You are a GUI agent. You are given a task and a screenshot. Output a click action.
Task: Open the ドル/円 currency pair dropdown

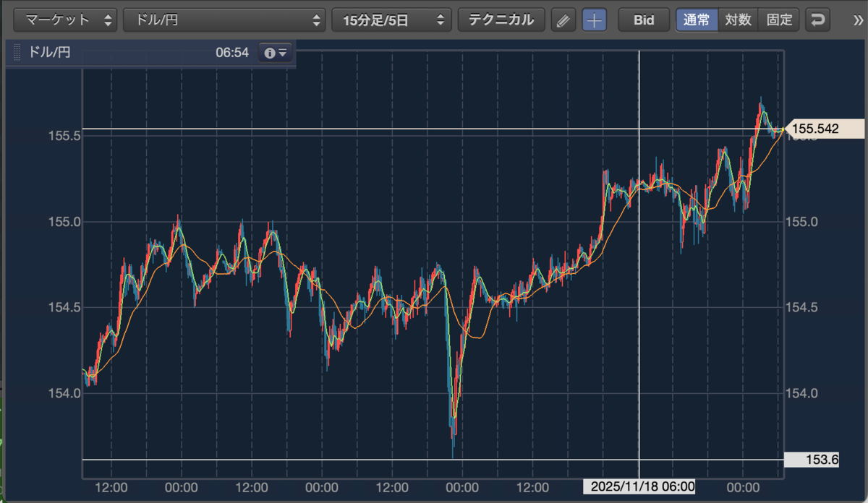pyautogui.click(x=225, y=20)
